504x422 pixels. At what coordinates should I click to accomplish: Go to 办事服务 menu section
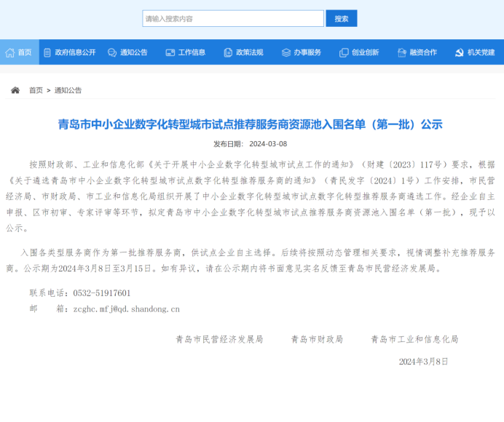click(x=307, y=52)
